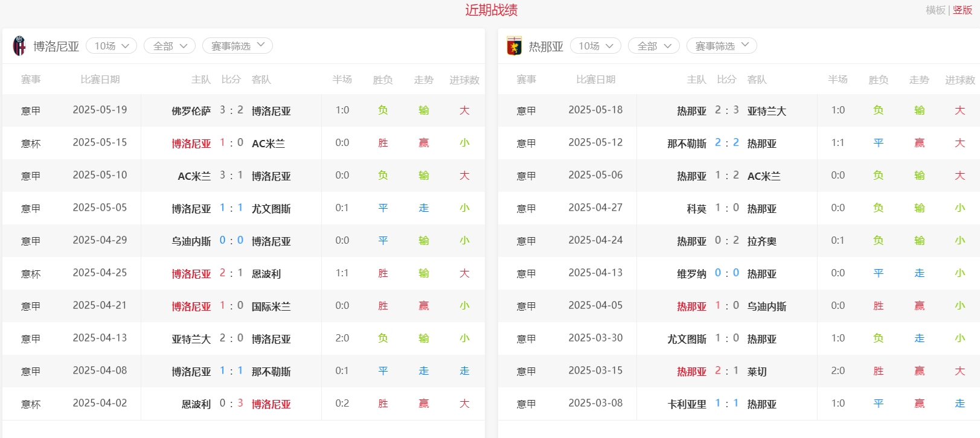Viewport: 980px width, 438px height.
Task: Open Bologna's 赛事筛选 competition filter
Action: click(237, 46)
